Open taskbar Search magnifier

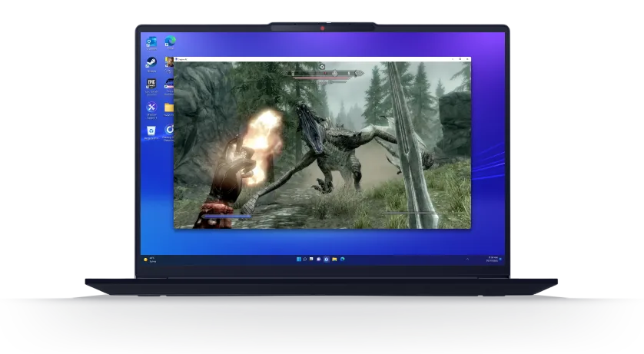tap(305, 260)
